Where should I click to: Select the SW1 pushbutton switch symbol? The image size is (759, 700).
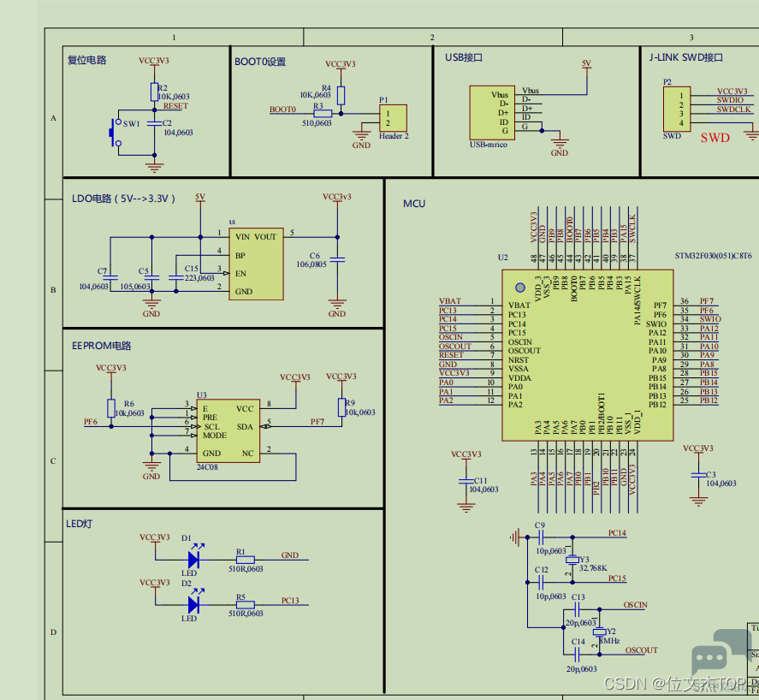[x=115, y=132]
